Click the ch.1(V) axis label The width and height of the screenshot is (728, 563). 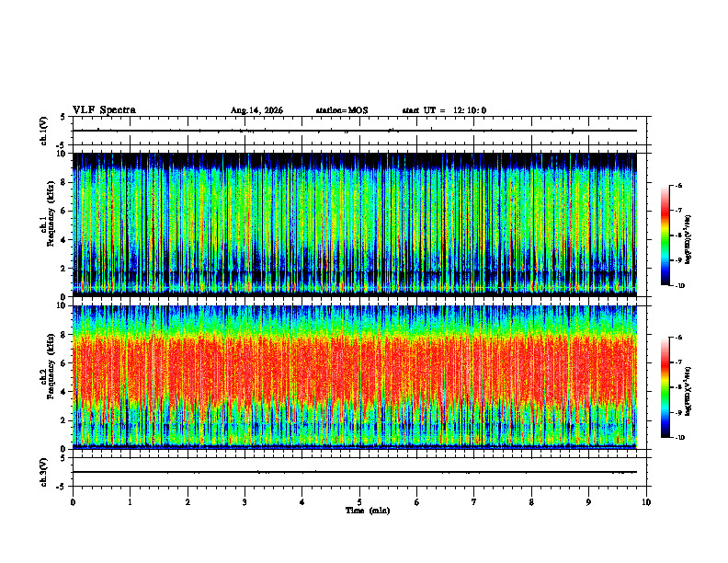click(43, 131)
